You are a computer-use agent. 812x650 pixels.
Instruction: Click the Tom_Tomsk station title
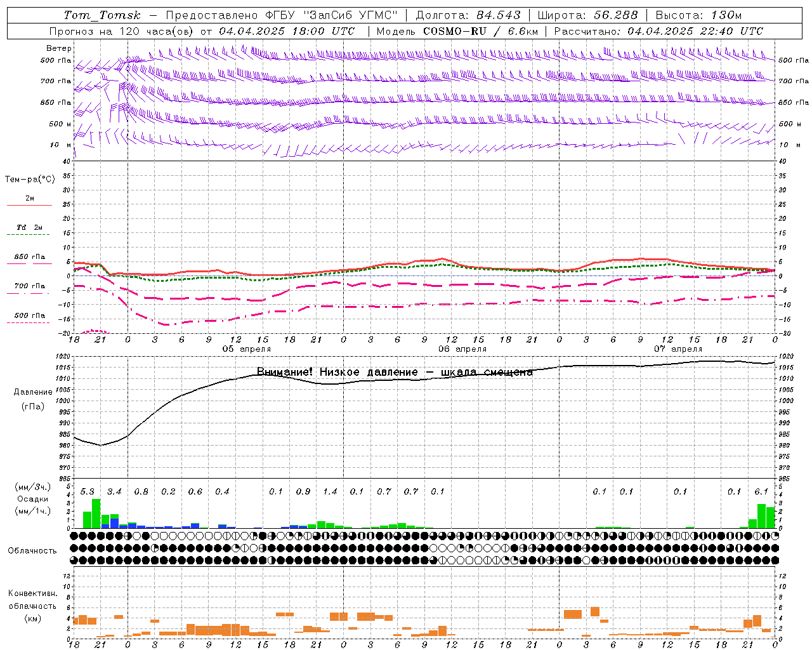(102, 15)
